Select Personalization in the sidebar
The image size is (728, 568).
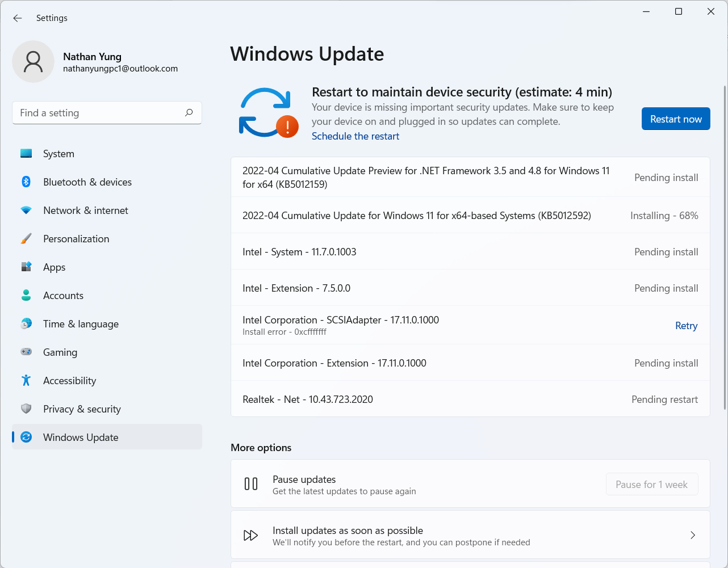[x=107, y=238]
